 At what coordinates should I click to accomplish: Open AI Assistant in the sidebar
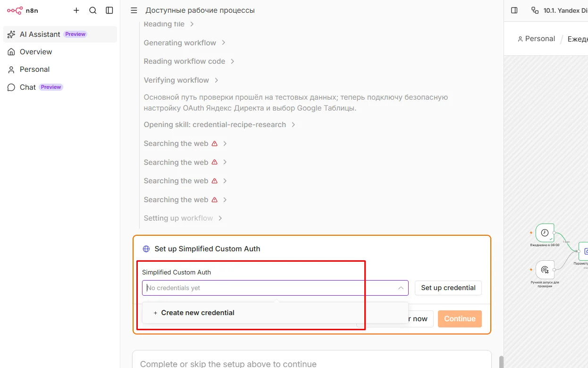point(60,34)
